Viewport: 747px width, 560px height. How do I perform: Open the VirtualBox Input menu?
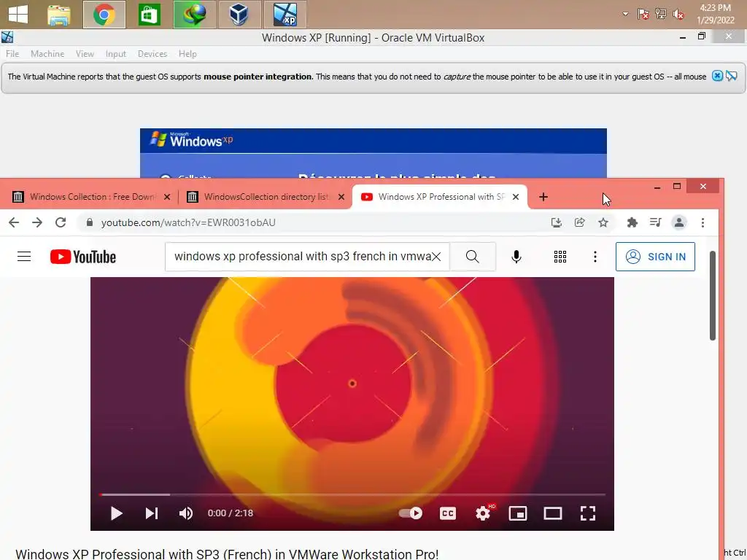pyautogui.click(x=116, y=54)
